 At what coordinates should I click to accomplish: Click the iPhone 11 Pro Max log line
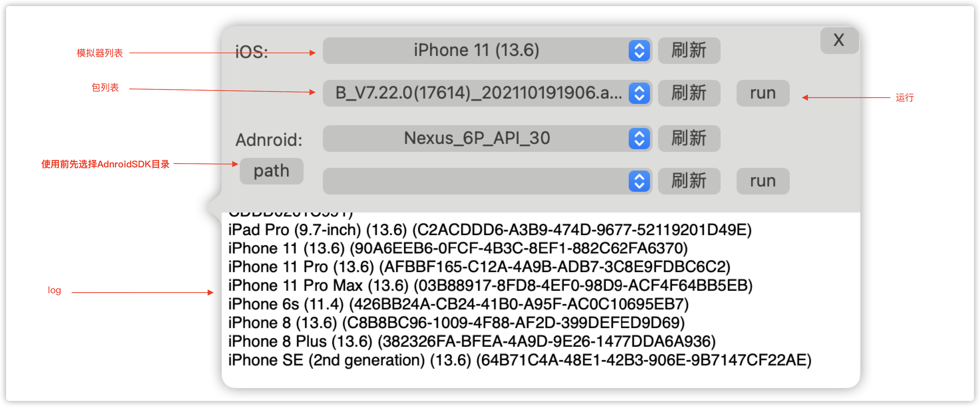pos(490,285)
